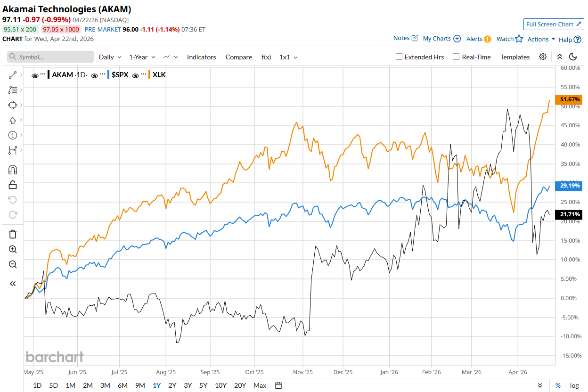Click the zoom out magnifier icon
Image resolution: width=588 pixels, height=392 pixels.
pos(13,264)
